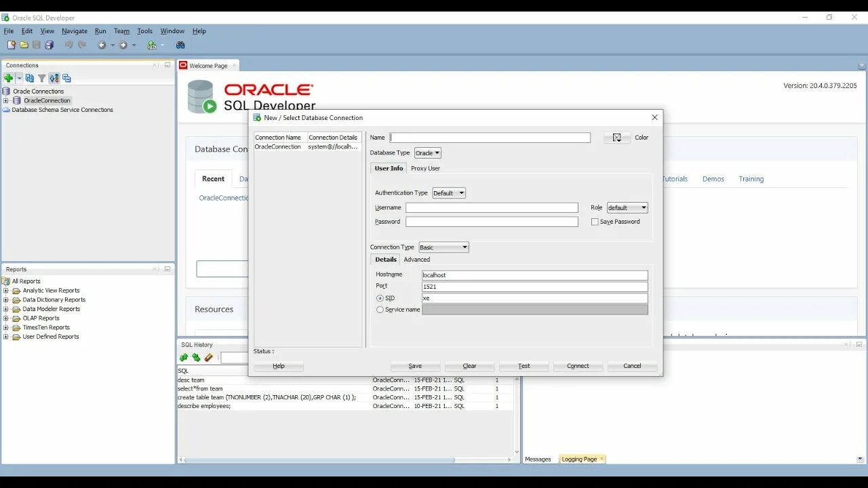
Task: Click the funnel Filter icon in Connections
Action: click(x=41, y=78)
